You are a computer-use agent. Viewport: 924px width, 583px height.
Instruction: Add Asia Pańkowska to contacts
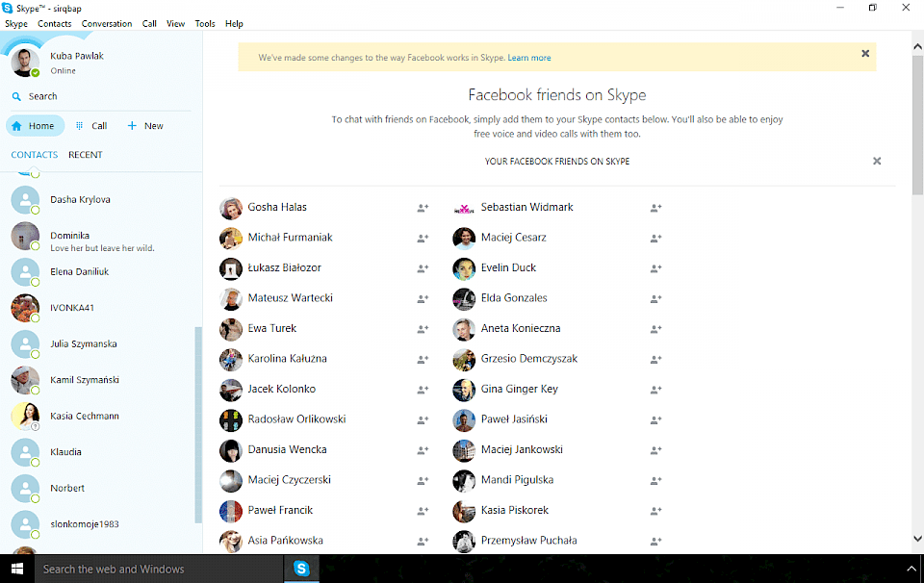click(x=423, y=542)
